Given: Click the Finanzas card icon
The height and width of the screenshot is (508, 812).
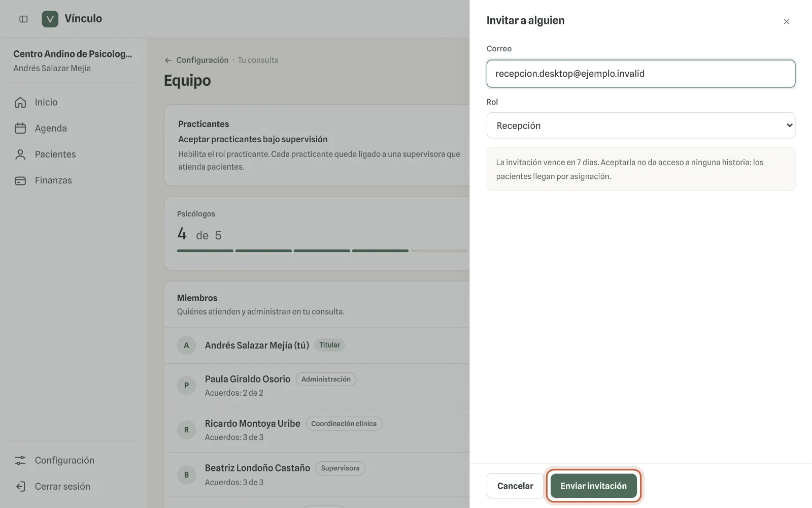Looking at the screenshot, I should (20, 180).
